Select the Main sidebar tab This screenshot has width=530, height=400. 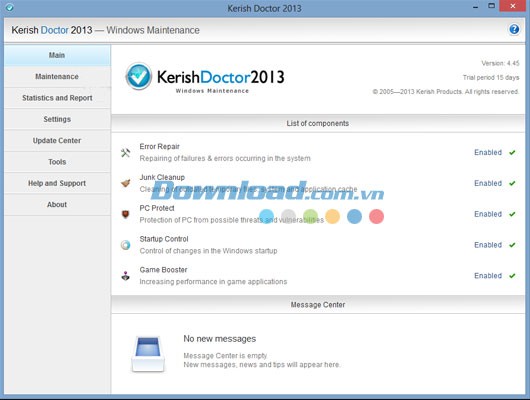57,55
